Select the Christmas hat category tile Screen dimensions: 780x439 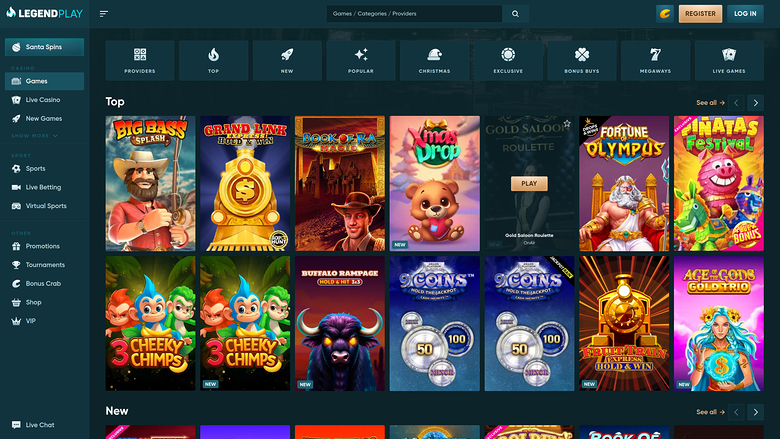pyautogui.click(x=434, y=61)
